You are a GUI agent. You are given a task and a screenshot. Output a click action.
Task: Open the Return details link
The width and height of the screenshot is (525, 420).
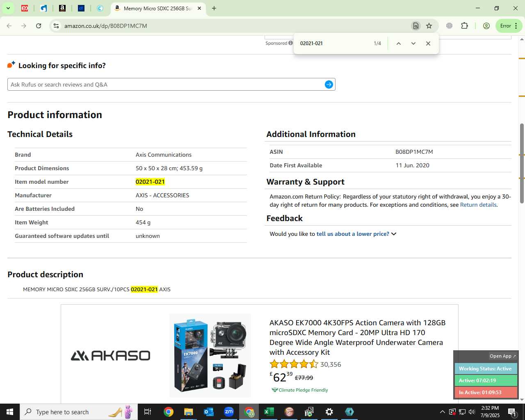(478, 205)
